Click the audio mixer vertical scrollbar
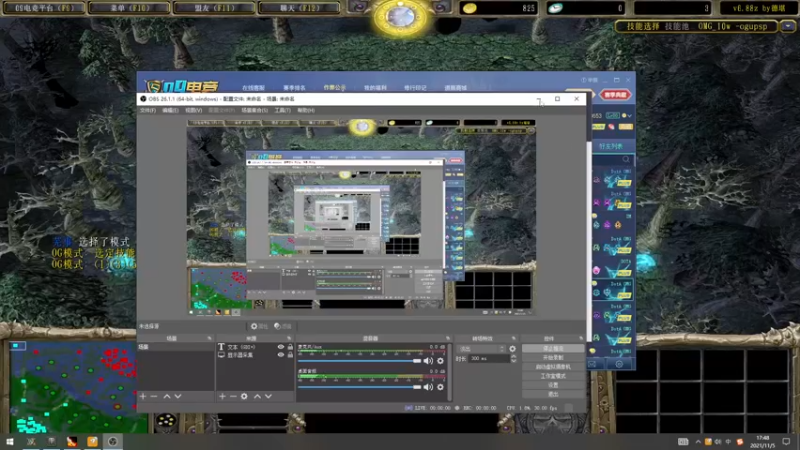This screenshot has width=800, height=450. (x=449, y=372)
